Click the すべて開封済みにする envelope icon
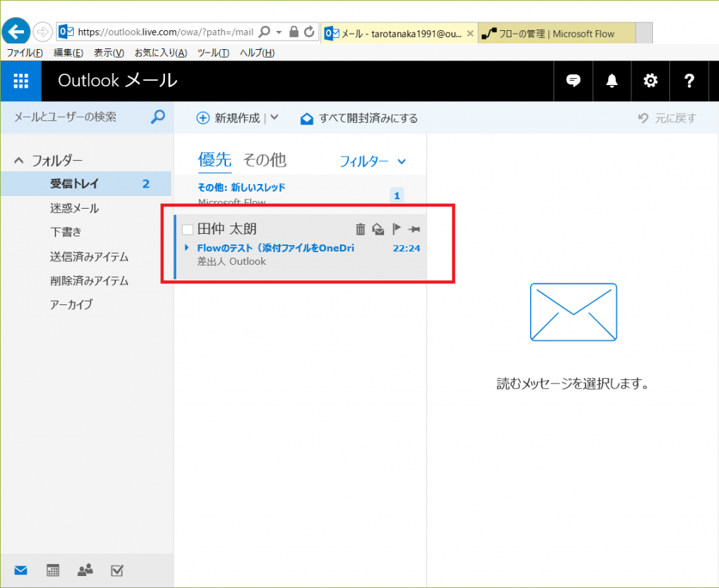The height and width of the screenshot is (588, 719). click(307, 119)
